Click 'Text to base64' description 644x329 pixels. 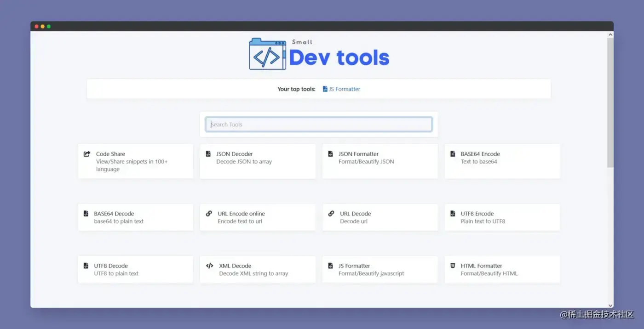point(479,162)
